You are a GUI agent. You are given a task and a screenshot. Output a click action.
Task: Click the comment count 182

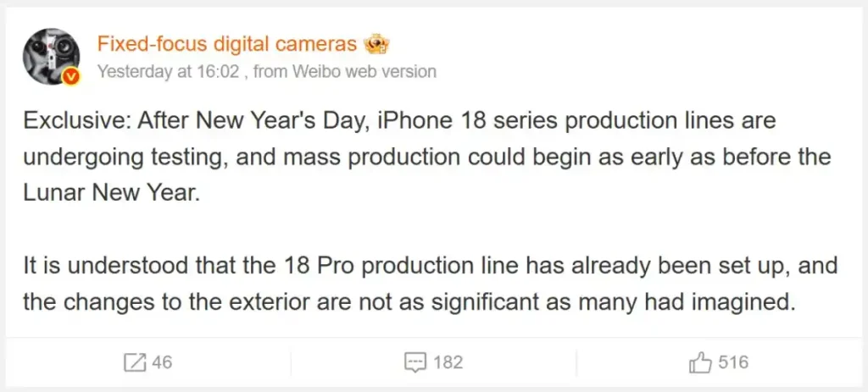pyautogui.click(x=448, y=363)
